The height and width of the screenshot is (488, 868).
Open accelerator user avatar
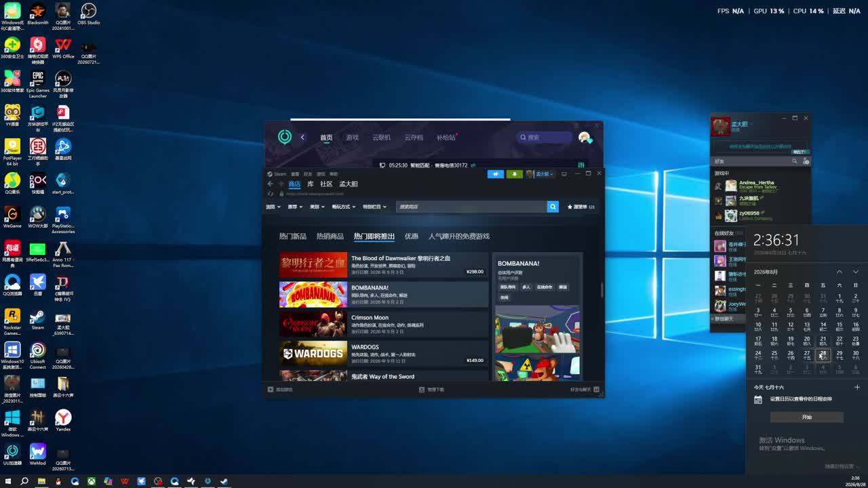point(584,137)
